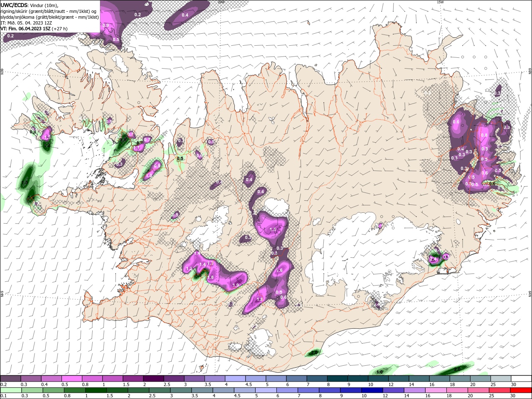Click the 4 light periwinkle snow legend swatch
Screen dimensions: 532x399
(235, 379)
